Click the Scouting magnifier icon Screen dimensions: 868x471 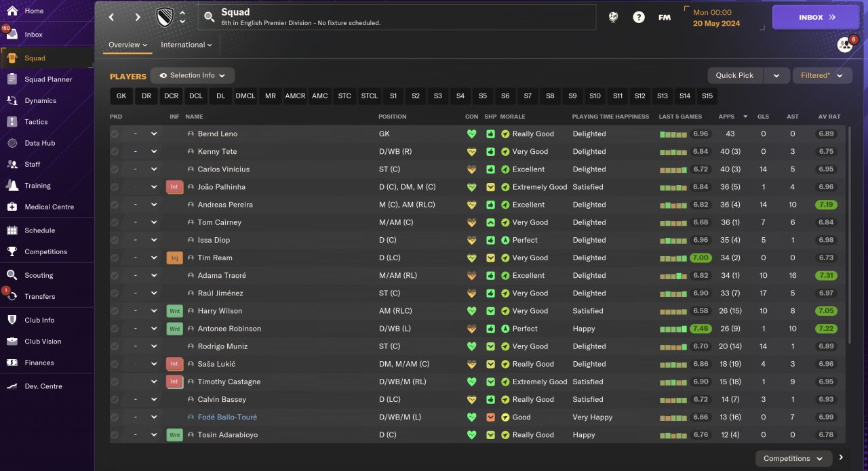[x=12, y=275]
